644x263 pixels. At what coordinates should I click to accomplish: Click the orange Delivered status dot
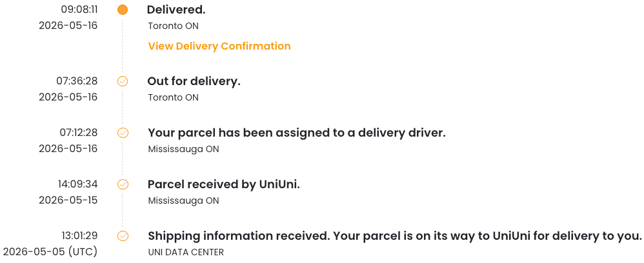pyautogui.click(x=123, y=10)
